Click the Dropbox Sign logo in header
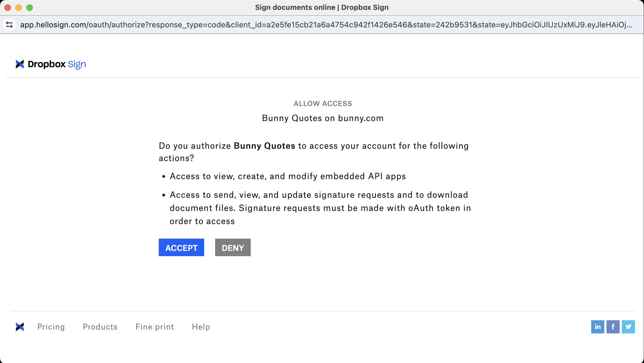The image size is (644, 363). tap(51, 64)
